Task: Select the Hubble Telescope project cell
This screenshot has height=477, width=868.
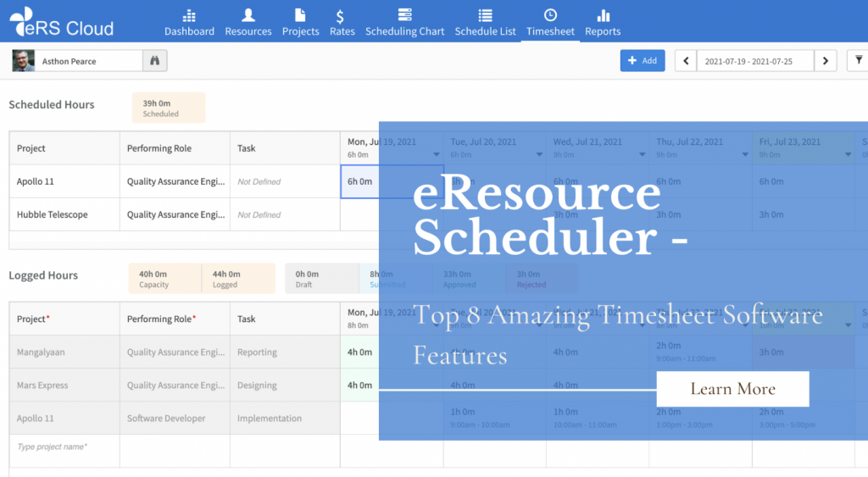Action: click(x=64, y=214)
